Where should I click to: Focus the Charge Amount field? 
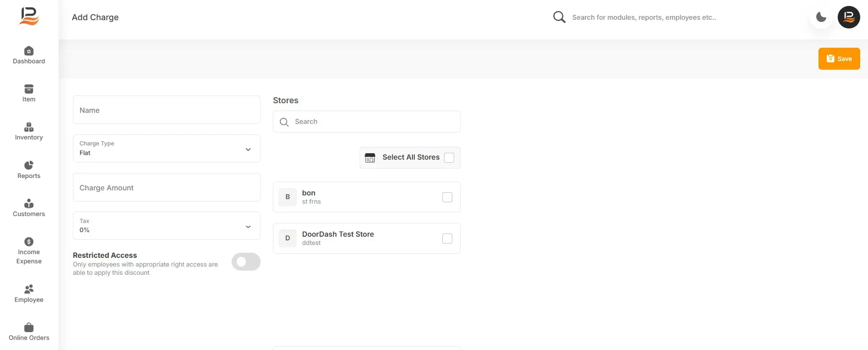tap(167, 187)
